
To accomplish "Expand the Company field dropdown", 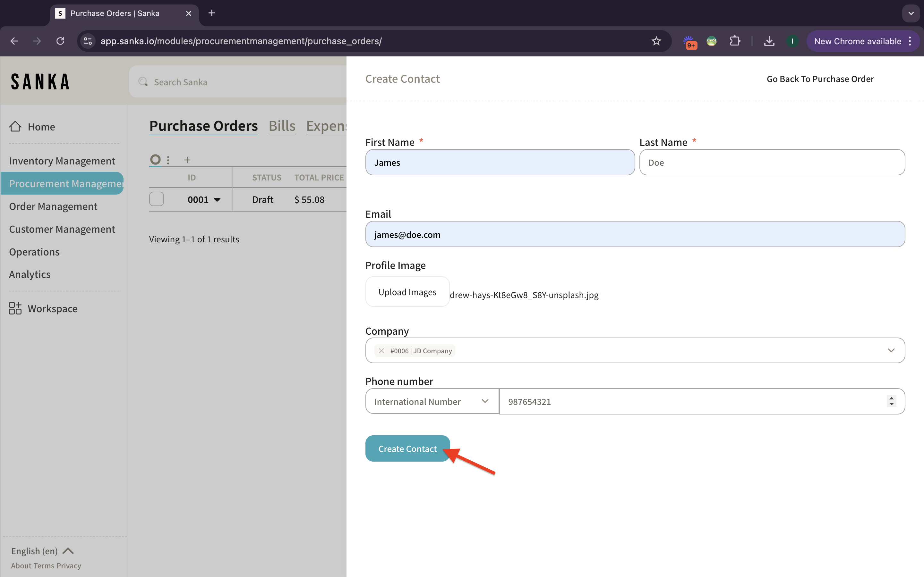I will [x=892, y=350].
